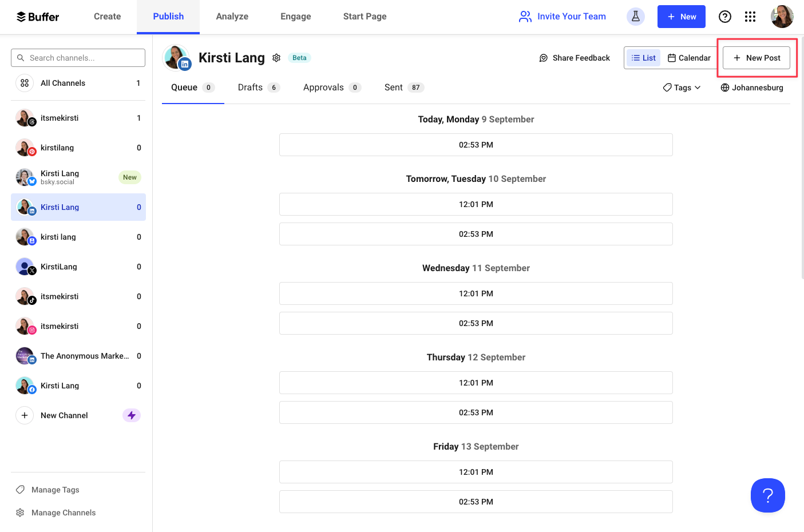Open the labs flask icon
The width and height of the screenshot is (804, 532).
[x=636, y=17]
